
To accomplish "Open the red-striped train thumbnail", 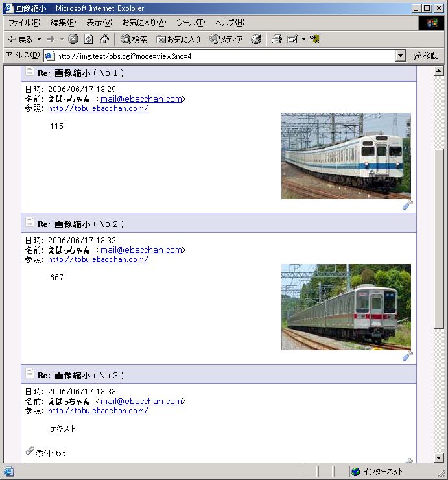I will (346, 307).
